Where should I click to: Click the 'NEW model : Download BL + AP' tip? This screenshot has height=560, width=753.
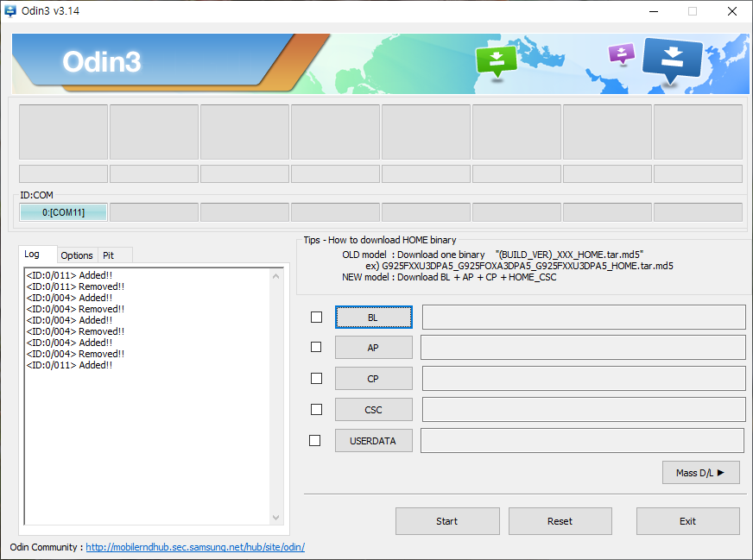(449, 277)
